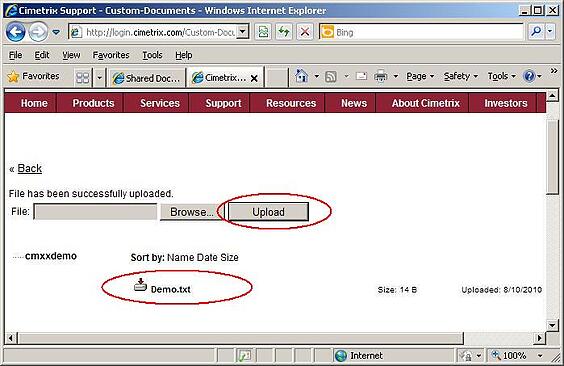Open the Home page icon
Viewport: 564px width, 366px height.
301,76
